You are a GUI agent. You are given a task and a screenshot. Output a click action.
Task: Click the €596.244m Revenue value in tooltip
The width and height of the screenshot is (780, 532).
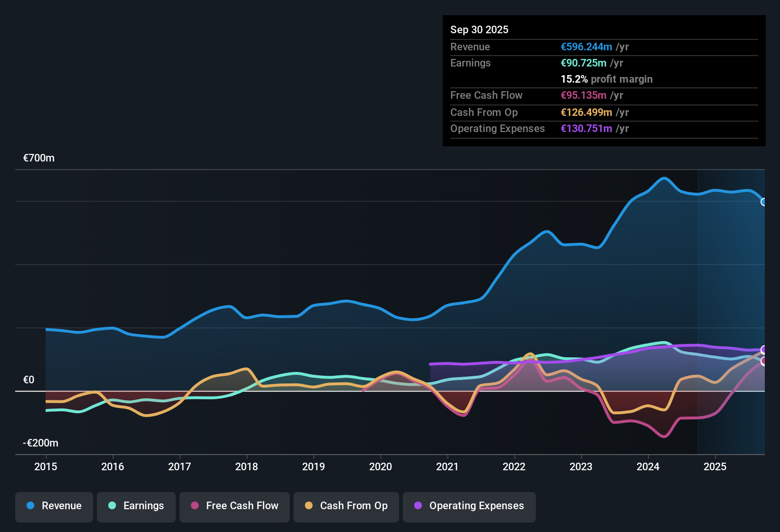tap(586, 47)
